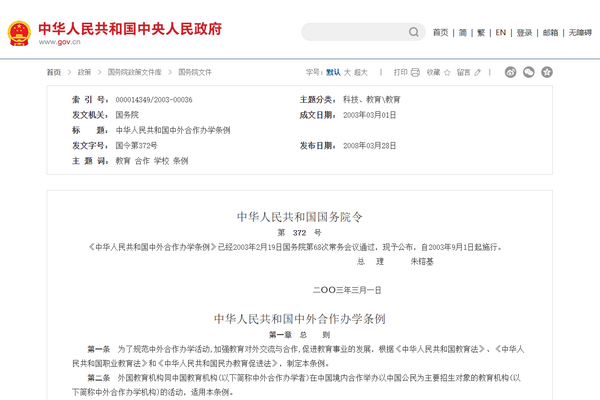This screenshot has width=600, height=400.
Task: Switch to traditional Chinese 繁
Action: [x=481, y=33]
